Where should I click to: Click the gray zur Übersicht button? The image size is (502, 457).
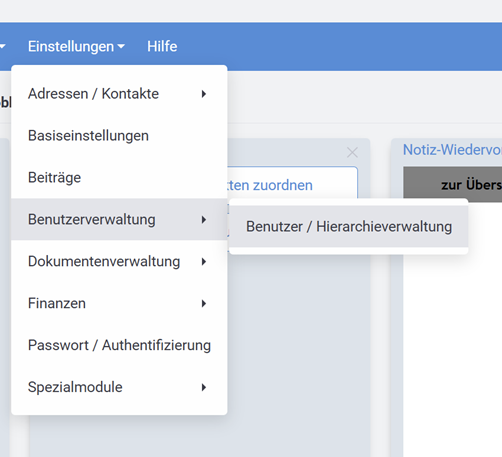point(453,183)
